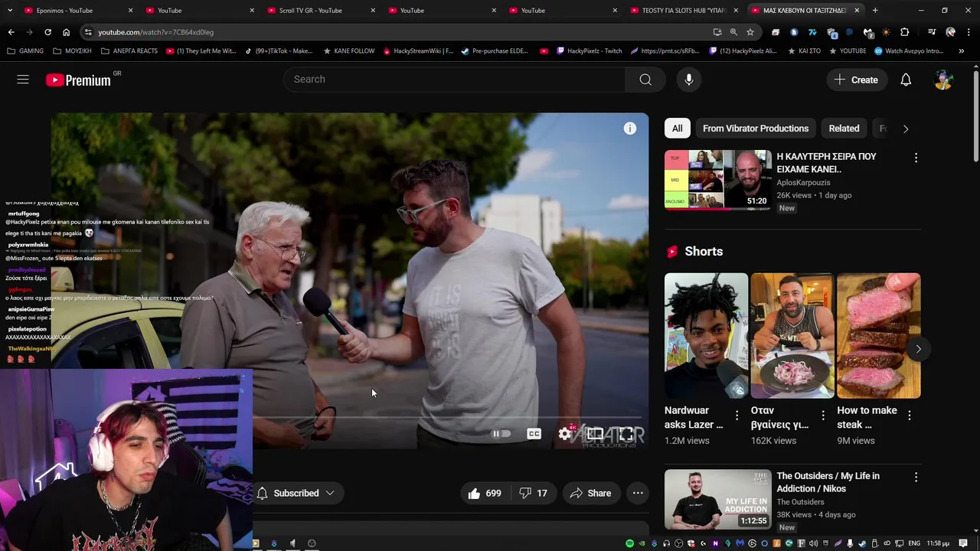The image size is (980, 551).
Task: Click the search magnifier button
Action: pos(645,80)
